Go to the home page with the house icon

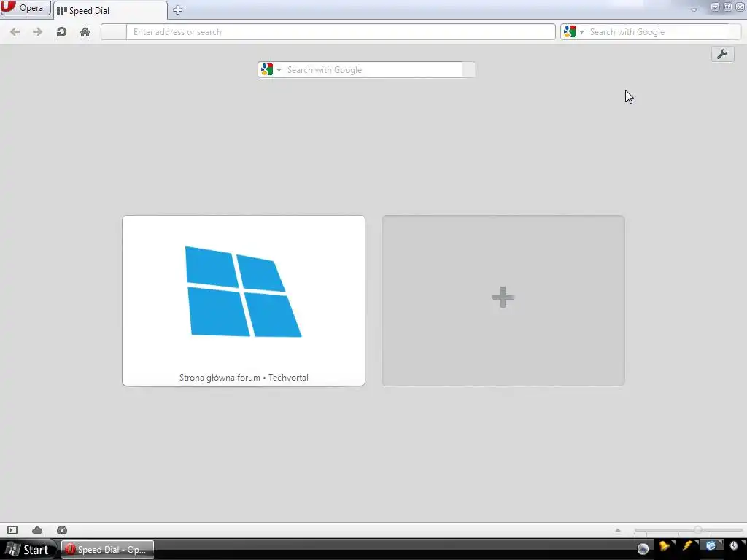tap(85, 32)
